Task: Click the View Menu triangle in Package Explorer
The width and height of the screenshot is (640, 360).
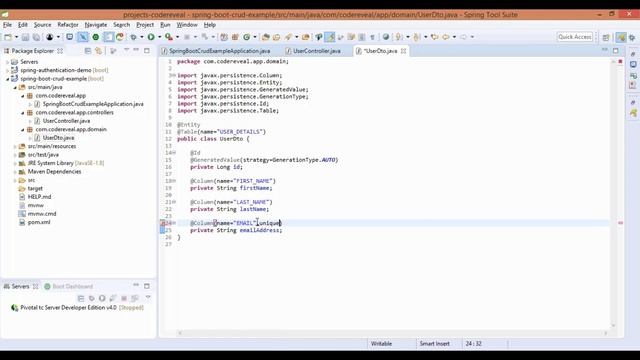Action: pyautogui.click(x=127, y=51)
